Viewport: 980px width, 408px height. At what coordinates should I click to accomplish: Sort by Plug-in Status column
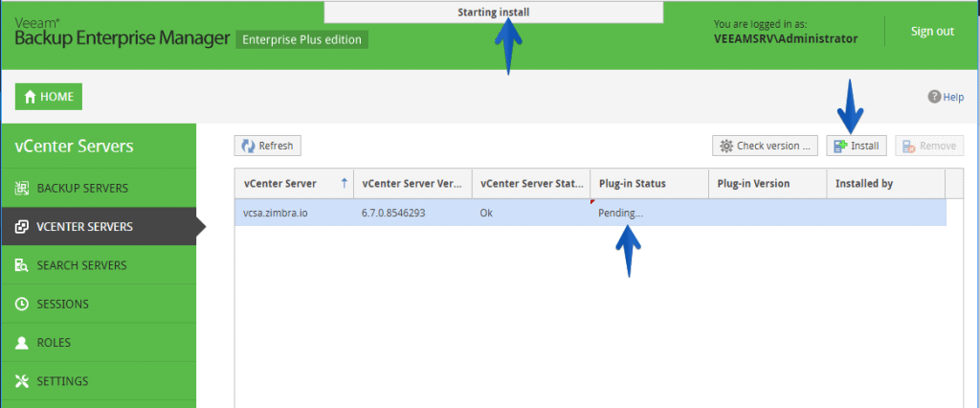650,183
